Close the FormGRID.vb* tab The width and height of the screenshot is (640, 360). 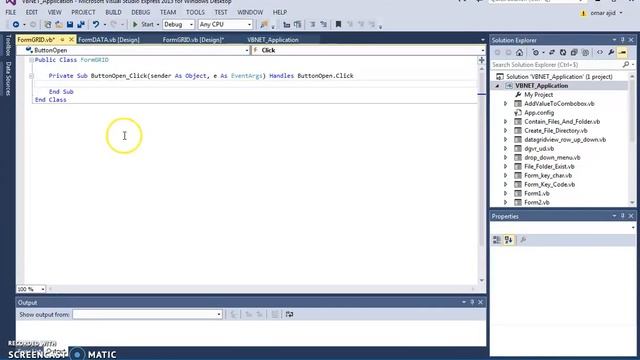click(71, 40)
